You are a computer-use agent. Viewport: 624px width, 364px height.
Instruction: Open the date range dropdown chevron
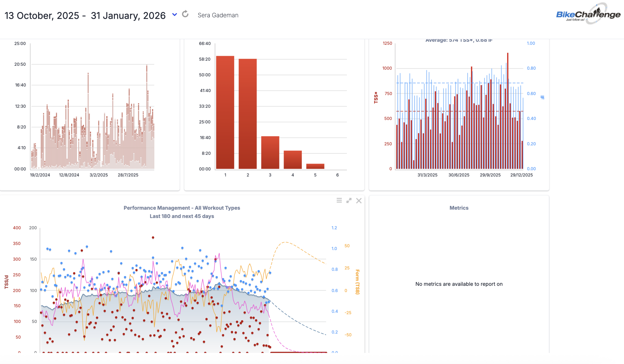coord(175,15)
